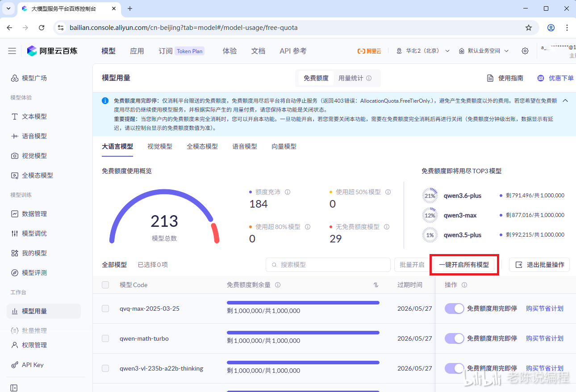
Task: Open the 华北2（北京）region dropdown
Action: tap(423, 51)
